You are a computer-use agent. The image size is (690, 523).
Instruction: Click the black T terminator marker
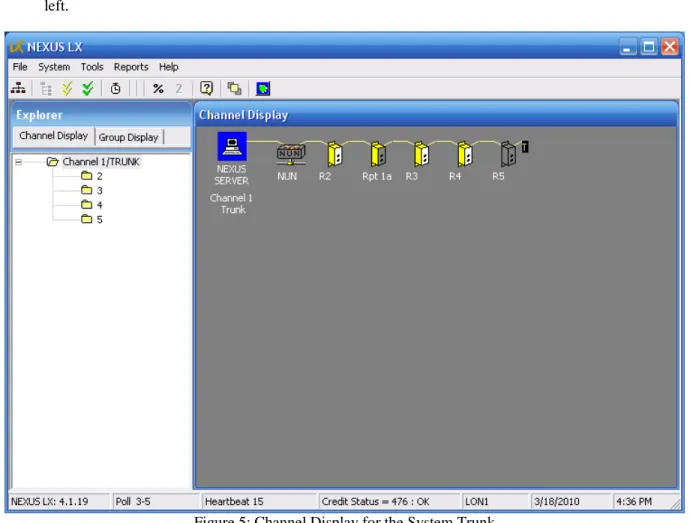[x=525, y=147]
